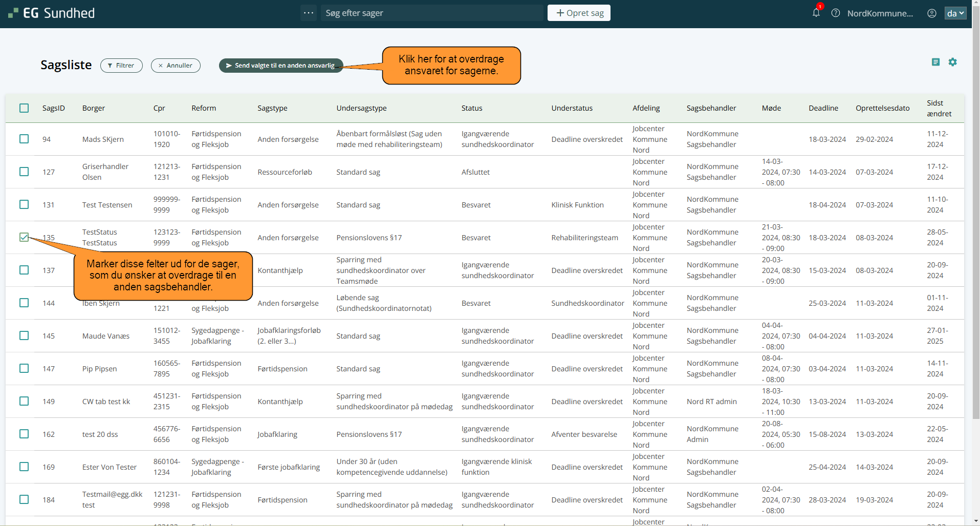Click the help question mark icon
This screenshot has width=980, height=526.
836,13
